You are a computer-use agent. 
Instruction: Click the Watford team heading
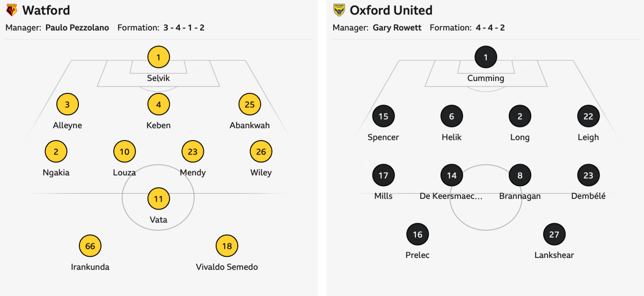(46, 10)
